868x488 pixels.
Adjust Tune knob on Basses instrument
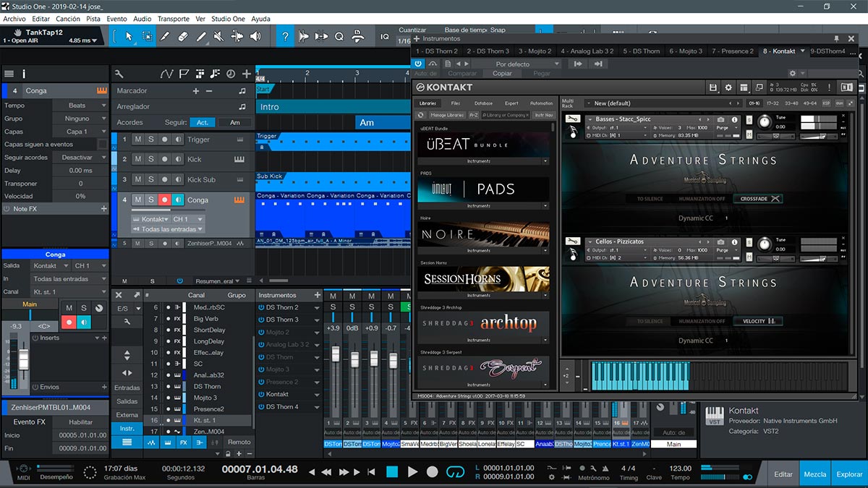click(765, 123)
